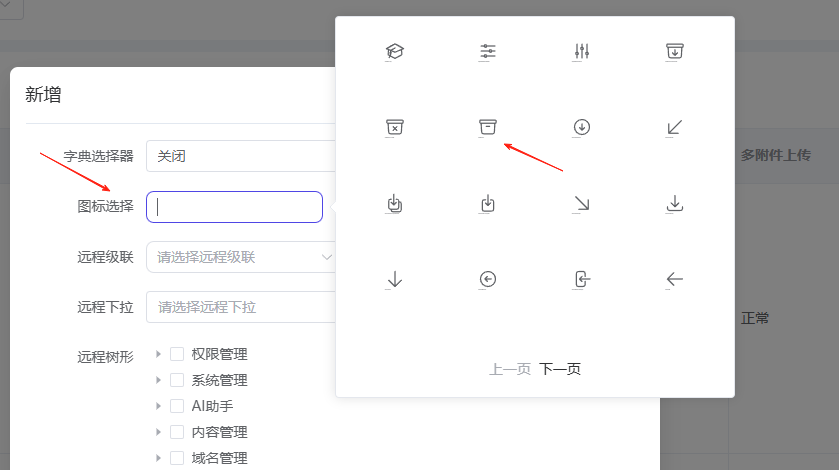
Task: Pick the circled left arrow icon
Action: (x=487, y=279)
